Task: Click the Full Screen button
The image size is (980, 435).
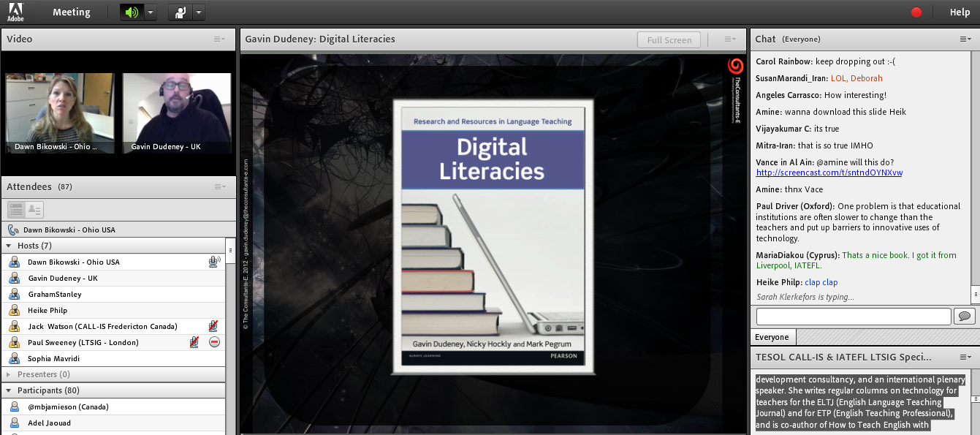Action: pos(669,40)
